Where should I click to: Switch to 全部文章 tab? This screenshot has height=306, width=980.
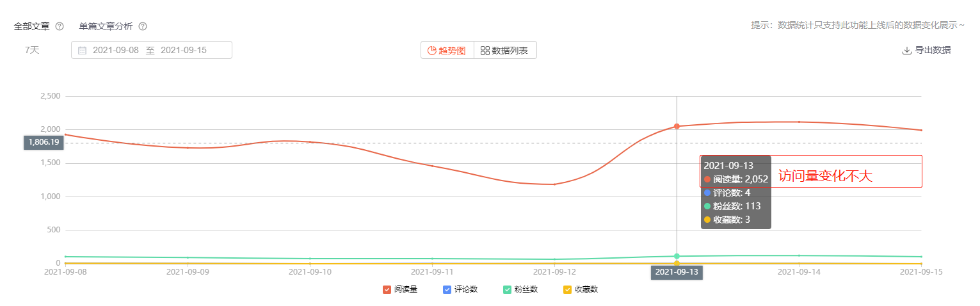coord(31,26)
